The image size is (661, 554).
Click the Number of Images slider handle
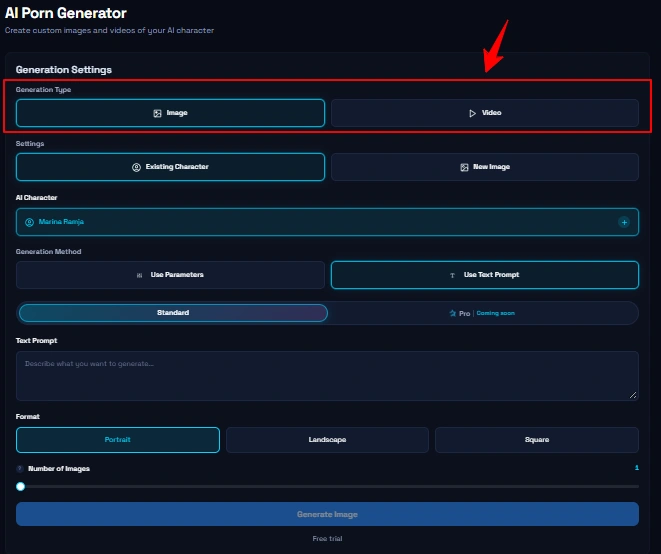tap(20, 487)
